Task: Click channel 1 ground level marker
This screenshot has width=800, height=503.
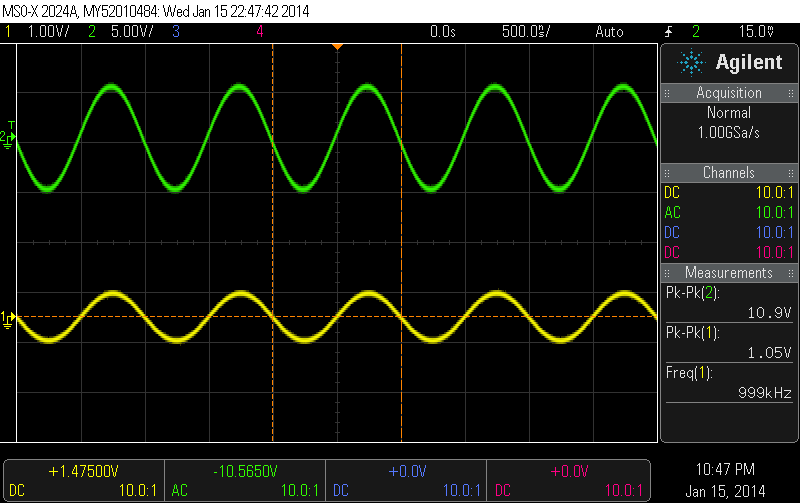Action: click(x=7, y=319)
